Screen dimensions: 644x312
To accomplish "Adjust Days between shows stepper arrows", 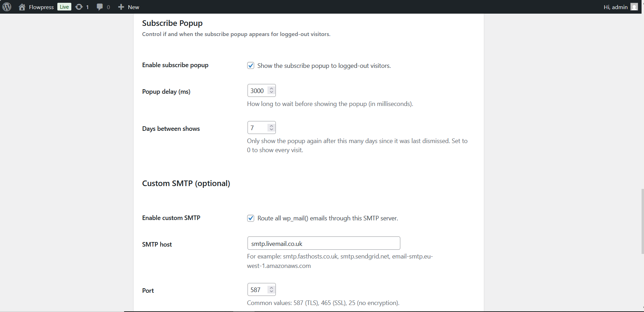I will point(271,128).
